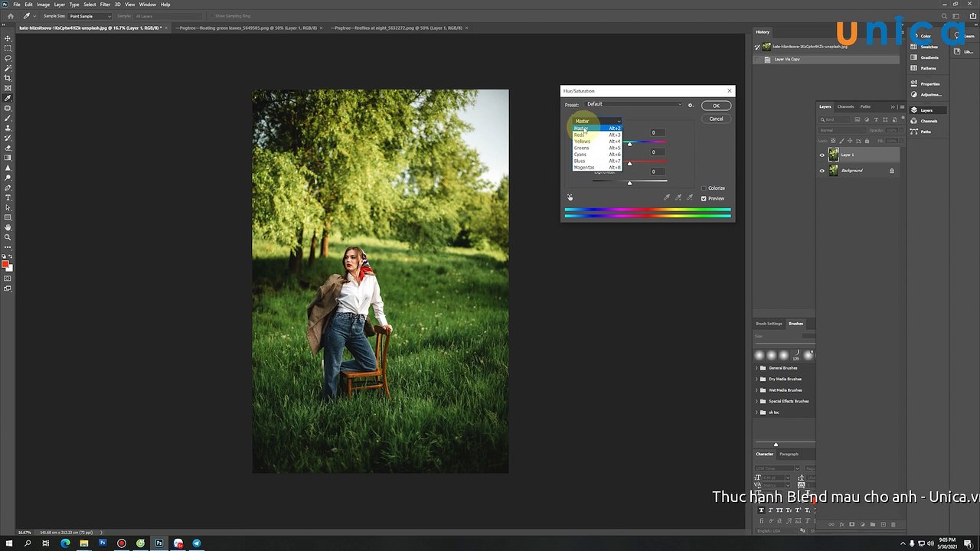
Task: Select the Move tool
Action: (8, 38)
